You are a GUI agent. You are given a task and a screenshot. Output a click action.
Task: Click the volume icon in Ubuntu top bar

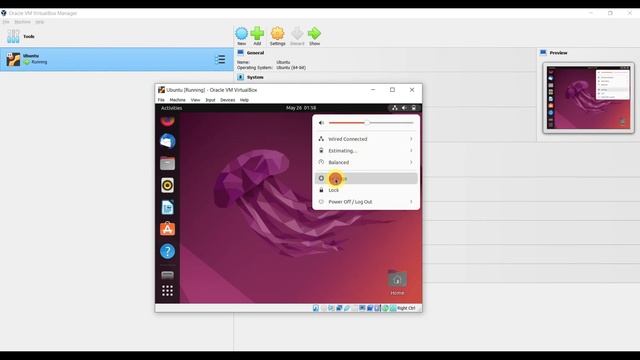(x=404, y=108)
